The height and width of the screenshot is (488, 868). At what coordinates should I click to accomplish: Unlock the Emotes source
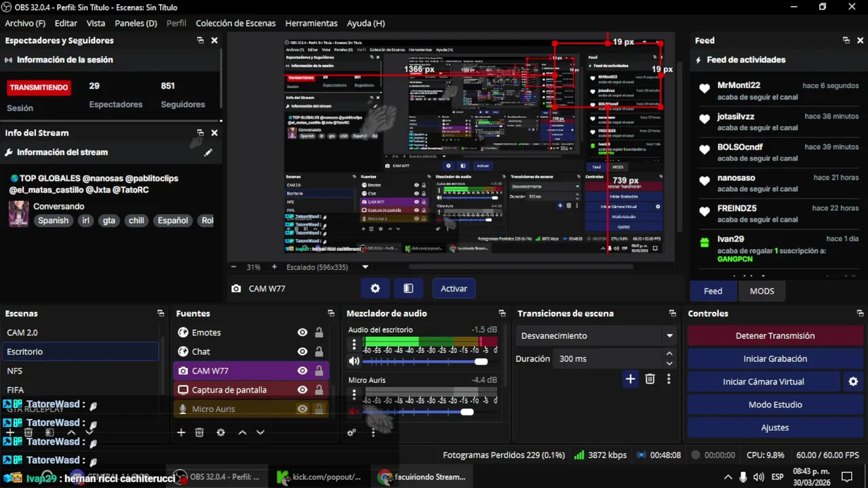click(x=319, y=333)
